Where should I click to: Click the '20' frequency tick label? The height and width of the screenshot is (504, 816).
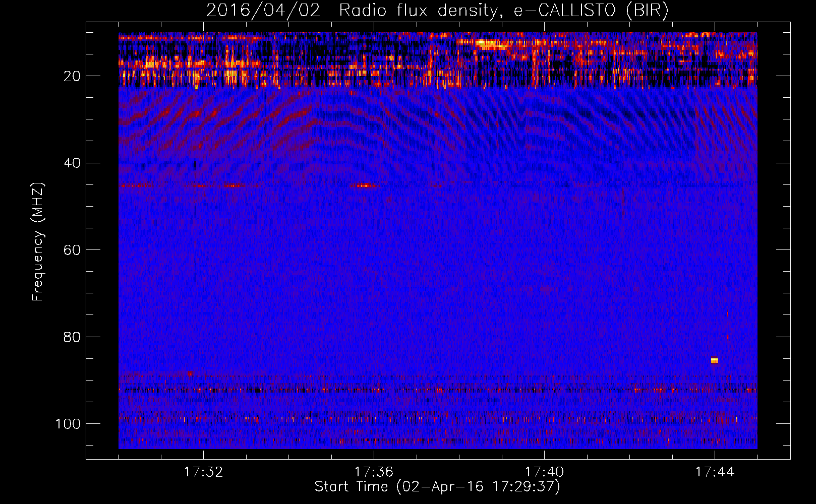point(72,76)
